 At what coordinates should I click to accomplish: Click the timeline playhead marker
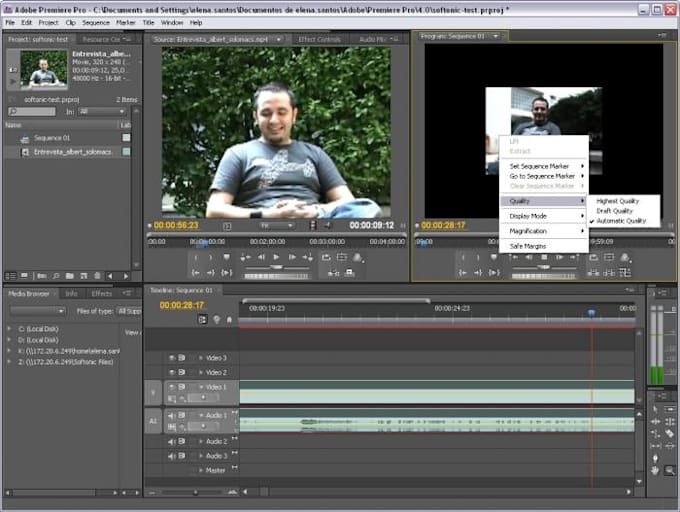click(591, 313)
